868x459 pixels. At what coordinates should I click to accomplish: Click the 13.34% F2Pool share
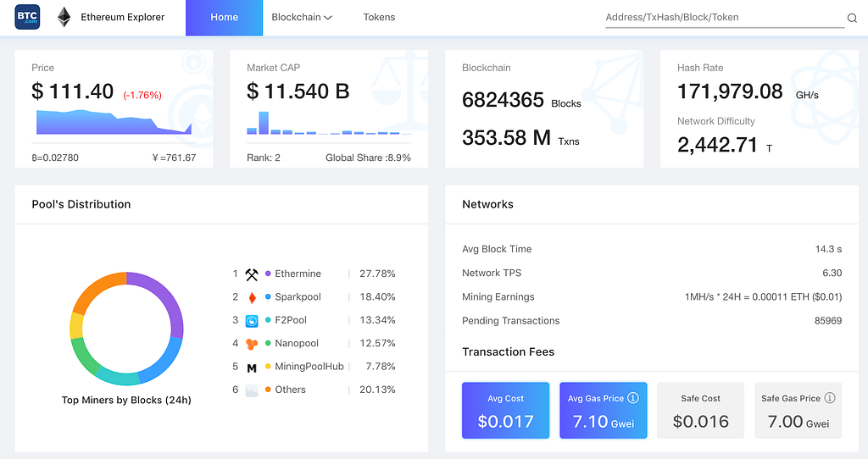pos(377,320)
